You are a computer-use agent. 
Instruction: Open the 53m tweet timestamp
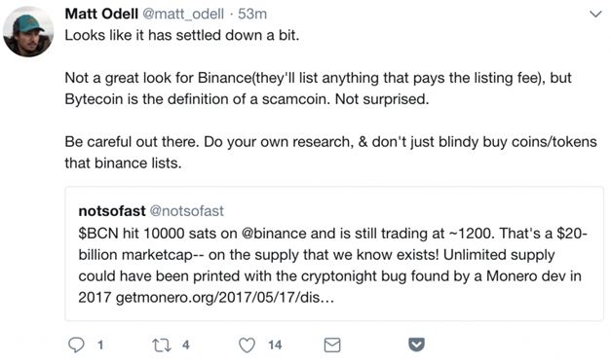(x=252, y=14)
